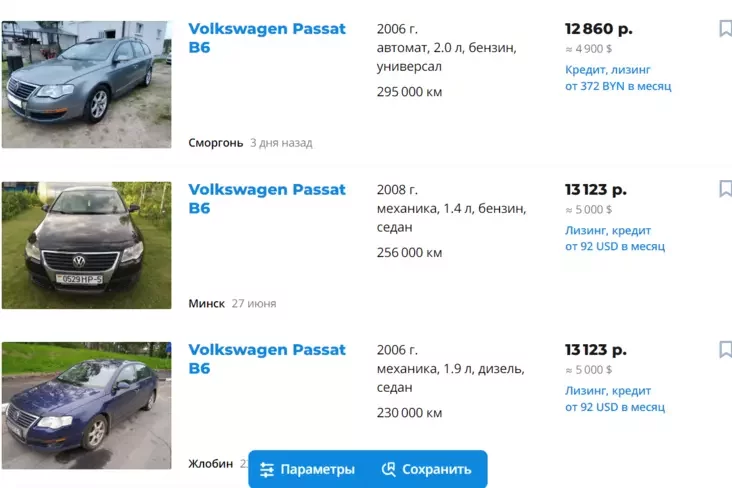This screenshot has height=488, width=732.
Task: Open credit offer from 372 BYN monthly
Action: point(618,78)
